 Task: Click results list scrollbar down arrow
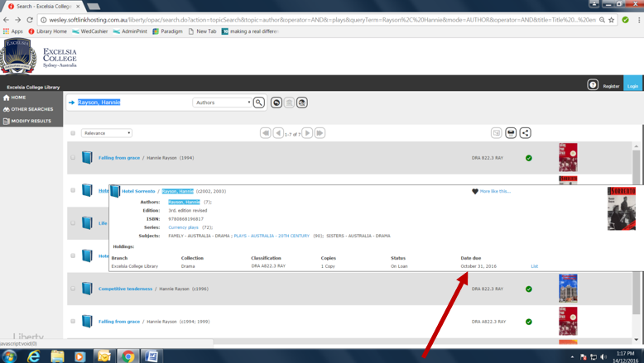coord(637,340)
